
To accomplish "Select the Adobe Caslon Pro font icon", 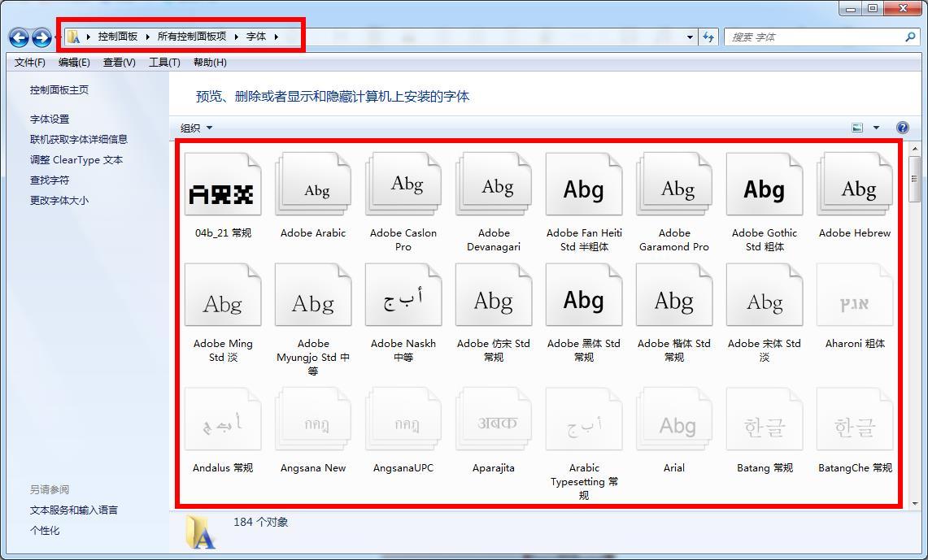I will tap(403, 184).
